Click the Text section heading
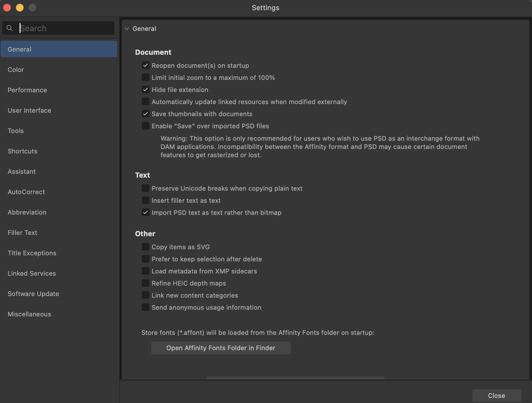Screen dimensions: 532x403 coord(142,175)
